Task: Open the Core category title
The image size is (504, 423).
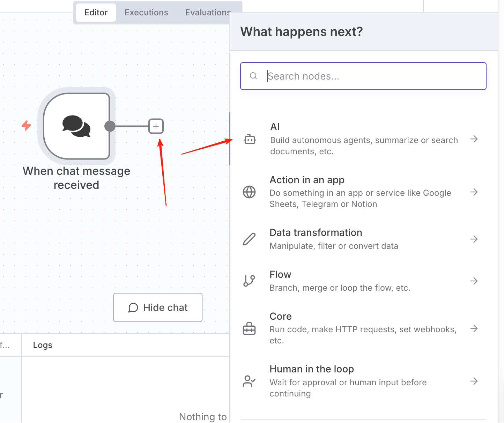Action: [x=281, y=317]
